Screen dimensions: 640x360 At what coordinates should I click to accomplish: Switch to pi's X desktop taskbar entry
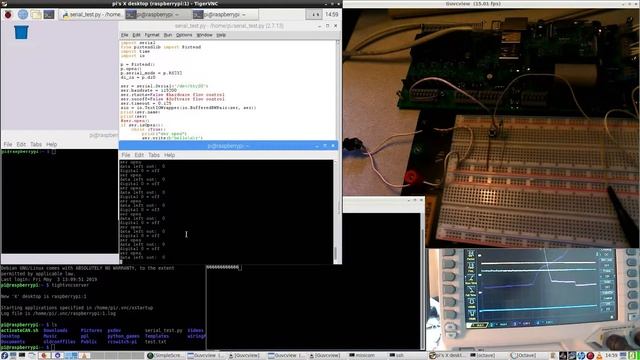pyautogui.click(x=447, y=356)
